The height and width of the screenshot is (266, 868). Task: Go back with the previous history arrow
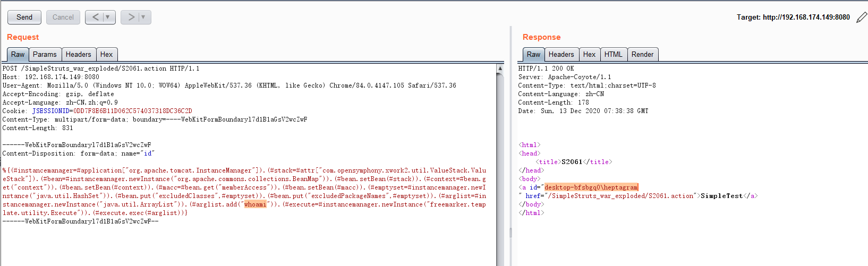point(95,17)
